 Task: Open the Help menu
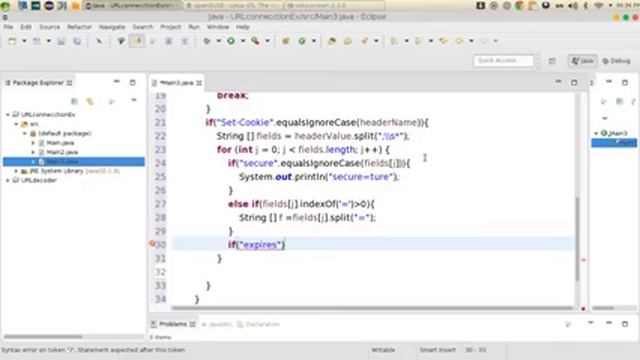coord(242,27)
